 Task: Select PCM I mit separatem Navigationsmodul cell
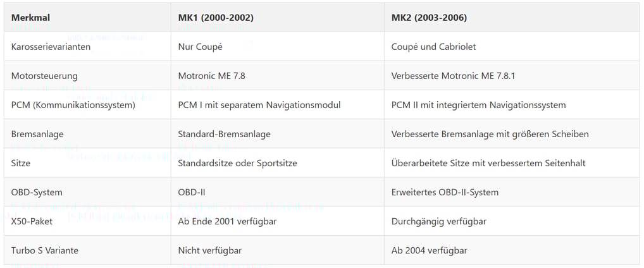259,105
